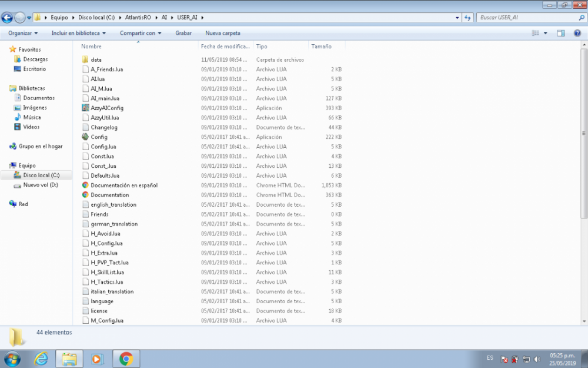Click the volume speaker tray icon
This screenshot has height=368, width=588.
coord(537,359)
